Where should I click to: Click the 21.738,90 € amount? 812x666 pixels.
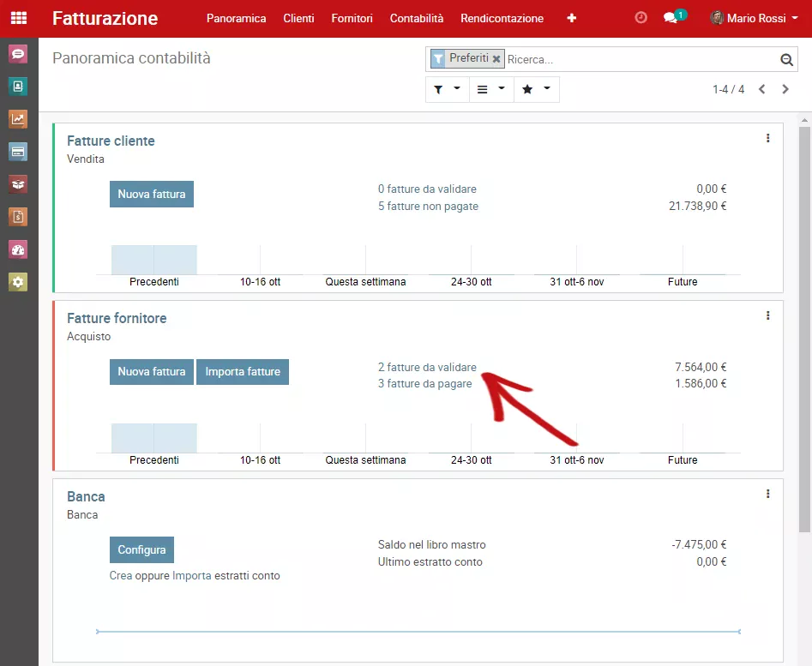coord(698,206)
